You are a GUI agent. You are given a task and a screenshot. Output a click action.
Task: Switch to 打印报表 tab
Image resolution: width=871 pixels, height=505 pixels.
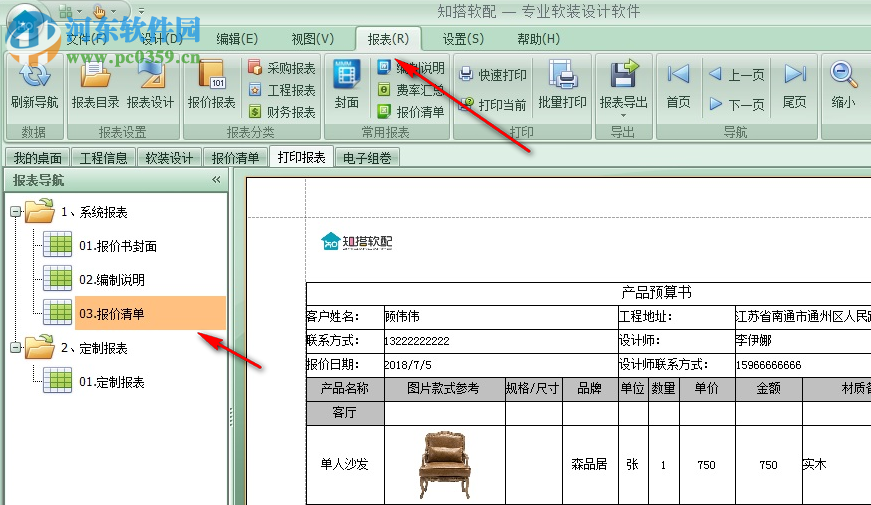pyautogui.click(x=302, y=157)
